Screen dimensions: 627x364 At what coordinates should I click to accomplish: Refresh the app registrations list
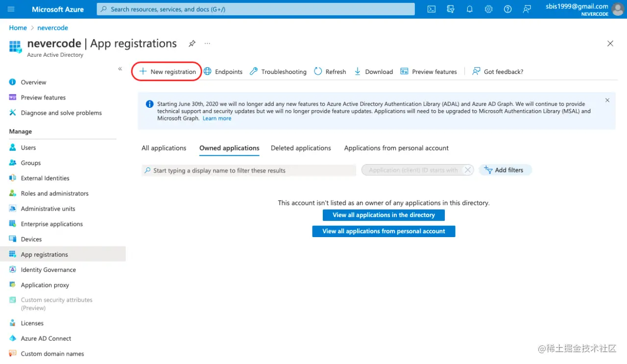tap(330, 72)
